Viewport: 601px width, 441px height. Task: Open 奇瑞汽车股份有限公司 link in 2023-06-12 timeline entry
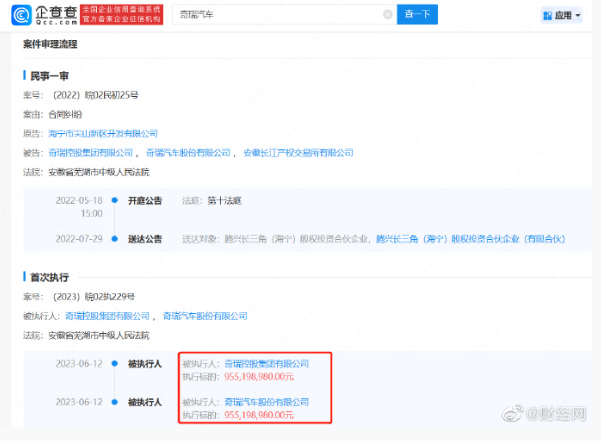coord(266,402)
